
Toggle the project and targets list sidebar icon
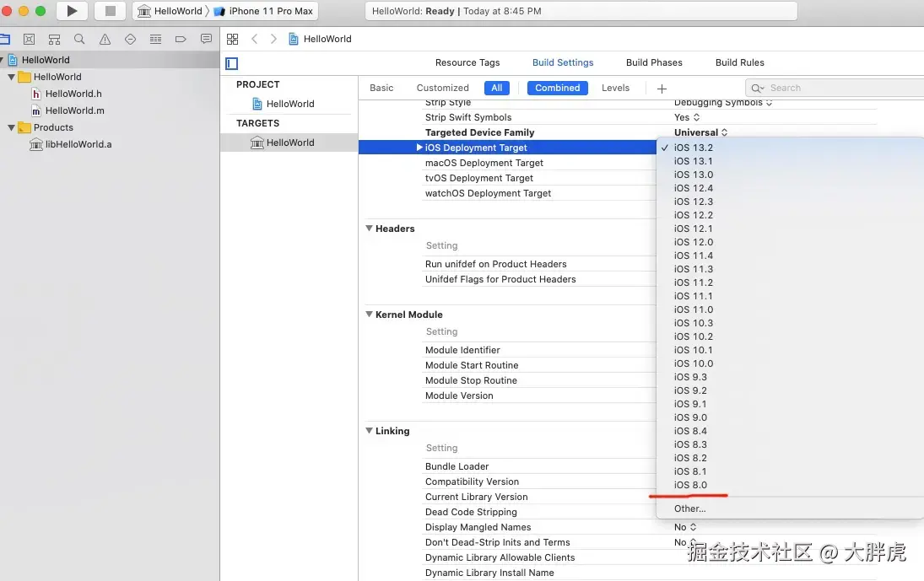231,63
